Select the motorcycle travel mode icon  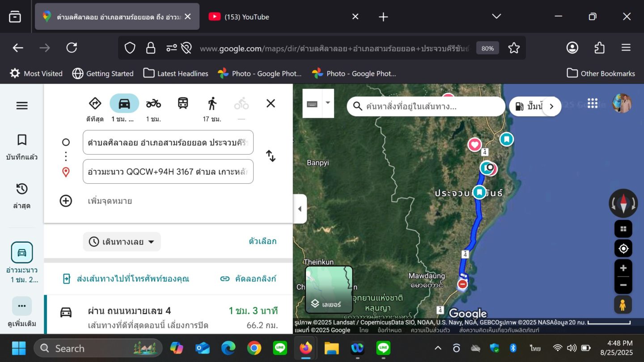(x=153, y=104)
